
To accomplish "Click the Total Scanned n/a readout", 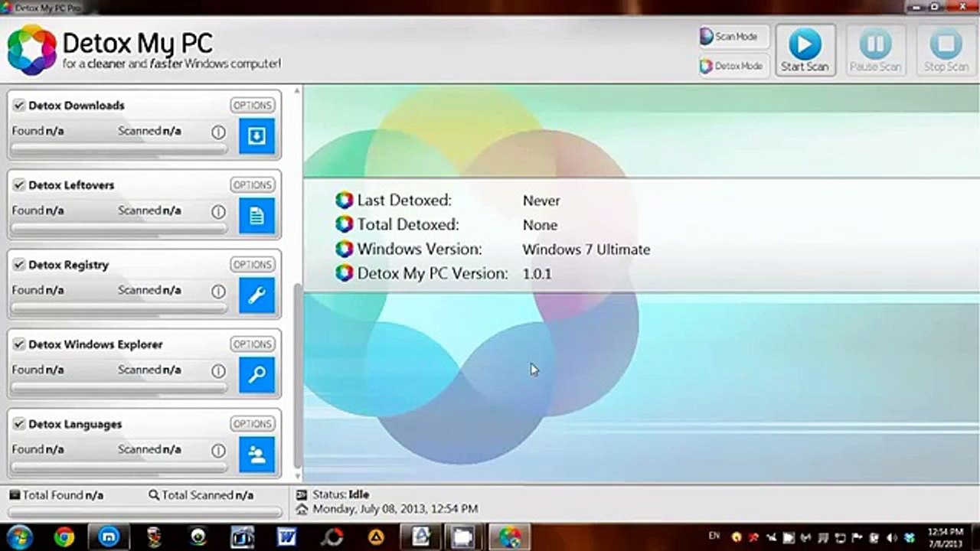I will (201, 495).
